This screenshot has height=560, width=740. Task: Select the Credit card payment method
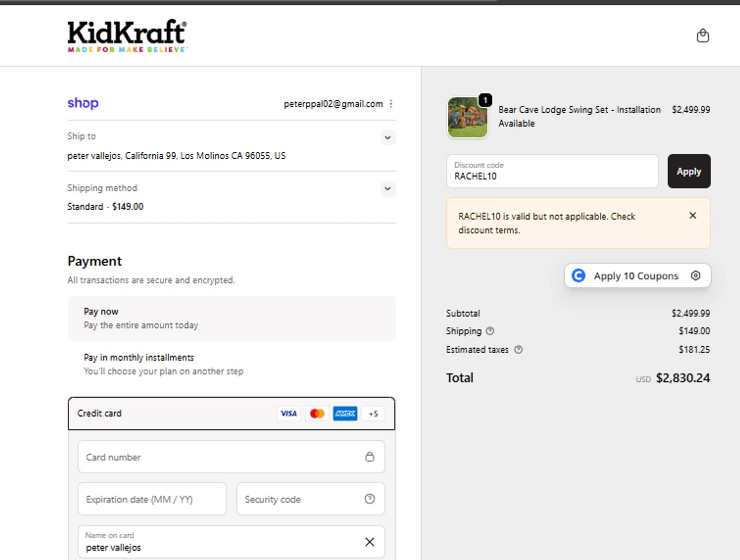(x=231, y=414)
